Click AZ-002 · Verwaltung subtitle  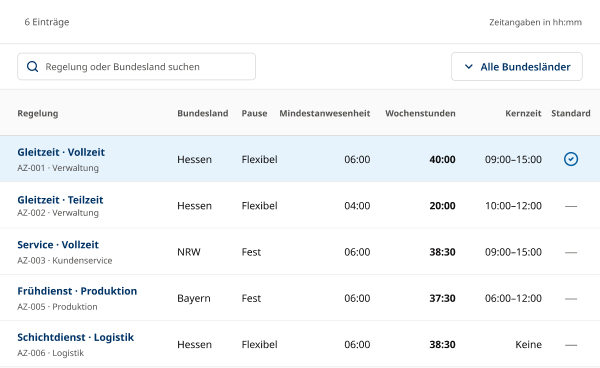pyautogui.click(x=58, y=213)
